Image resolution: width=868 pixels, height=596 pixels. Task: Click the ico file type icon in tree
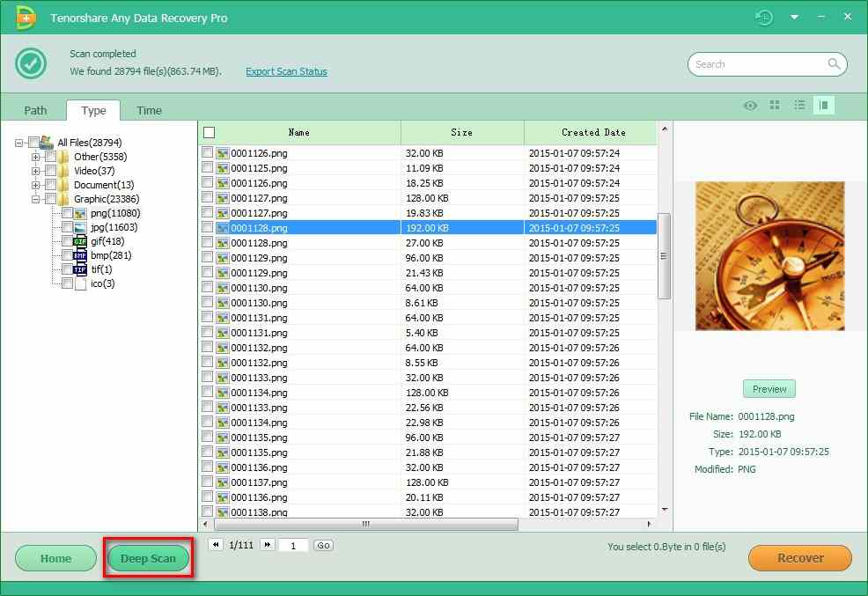80,283
